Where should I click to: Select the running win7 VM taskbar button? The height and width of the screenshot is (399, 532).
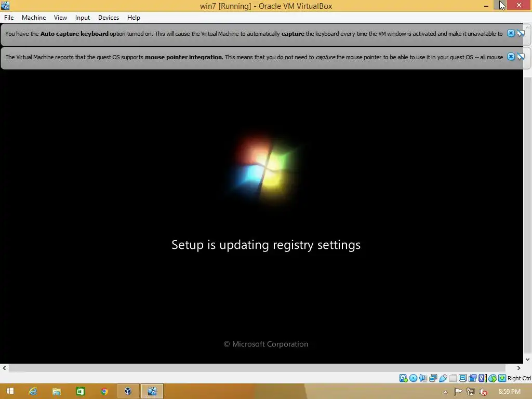152,391
